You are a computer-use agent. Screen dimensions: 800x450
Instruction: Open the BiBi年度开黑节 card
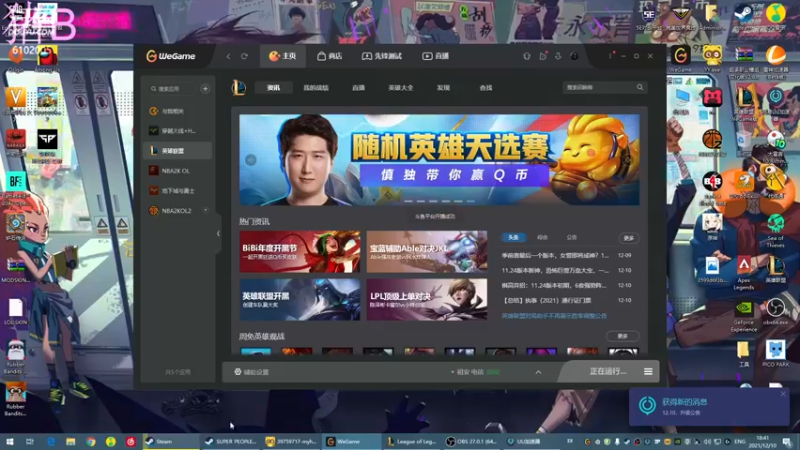(300, 252)
